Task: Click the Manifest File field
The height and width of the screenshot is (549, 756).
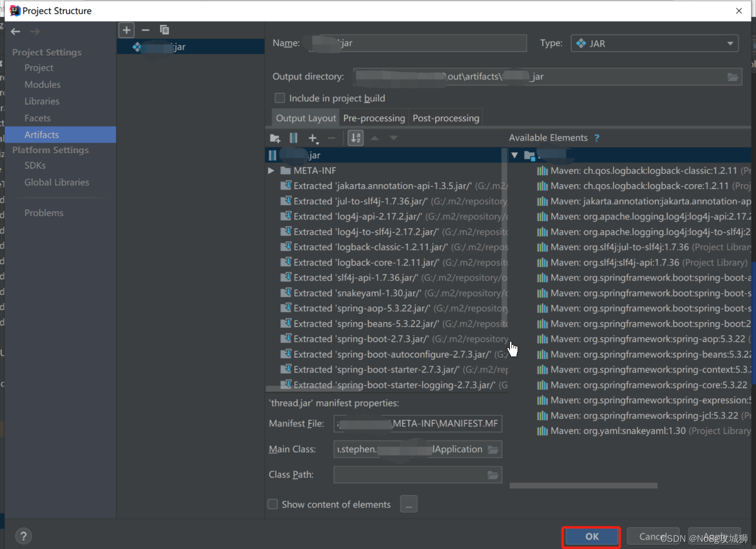Action: (x=418, y=424)
